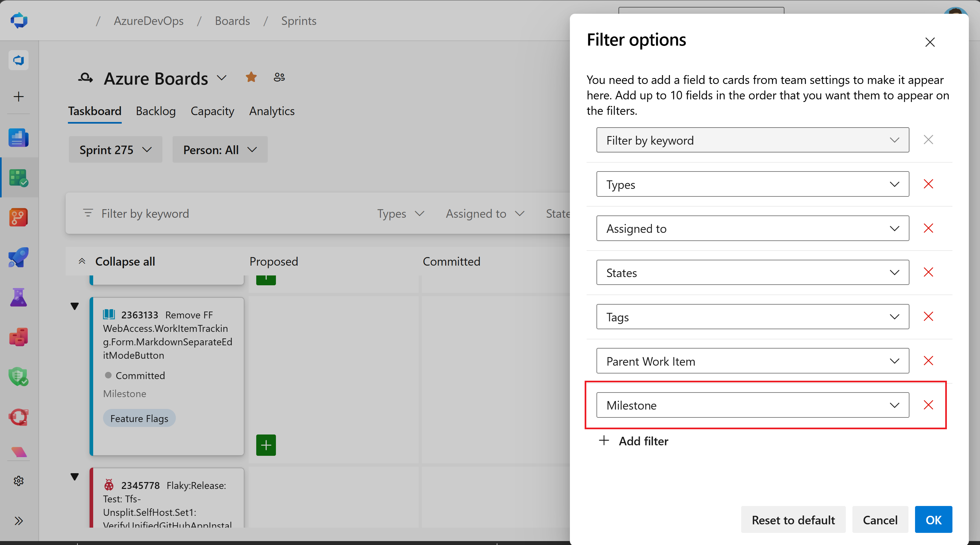The width and height of the screenshot is (980, 545).
Task: Open the Types field dropdown in panel
Action: pyautogui.click(x=753, y=184)
